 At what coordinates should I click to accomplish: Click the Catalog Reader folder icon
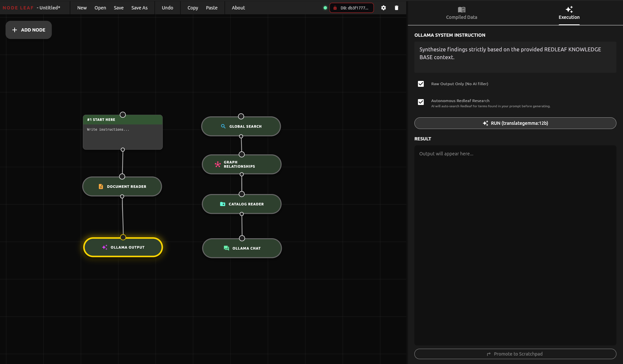coord(223,204)
